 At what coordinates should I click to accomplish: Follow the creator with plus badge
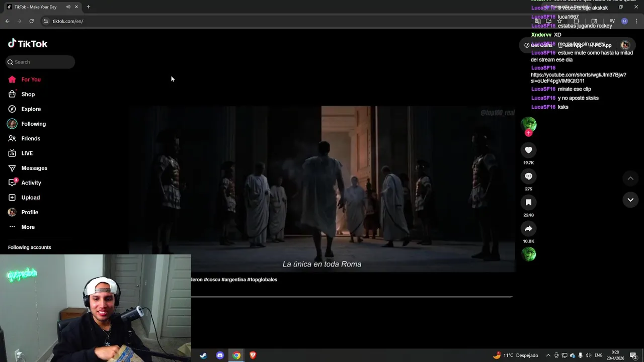(x=528, y=133)
